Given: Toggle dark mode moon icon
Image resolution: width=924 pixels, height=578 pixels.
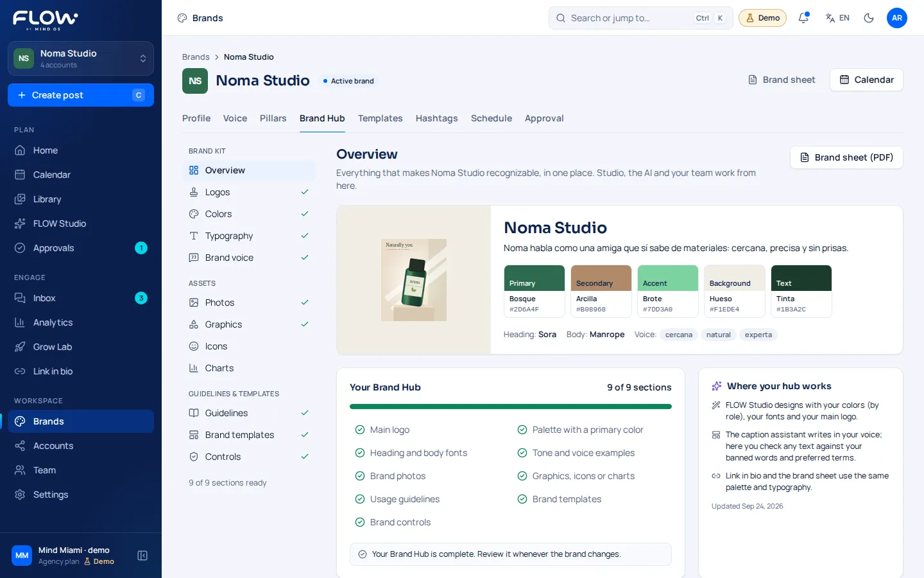Looking at the screenshot, I should (869, 18).
